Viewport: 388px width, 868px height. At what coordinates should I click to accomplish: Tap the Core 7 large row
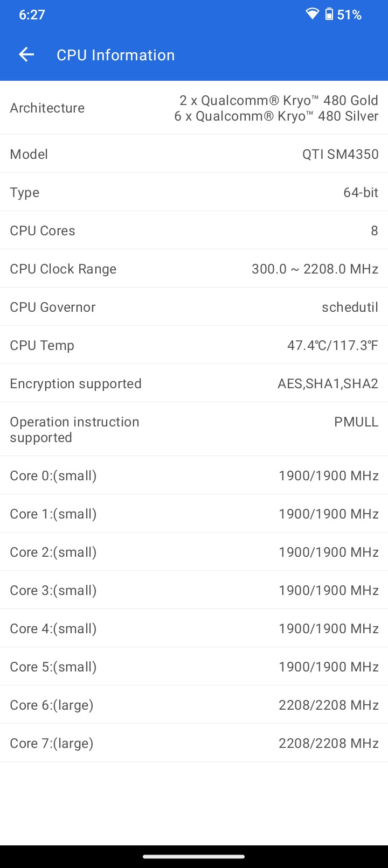(194, 743)
